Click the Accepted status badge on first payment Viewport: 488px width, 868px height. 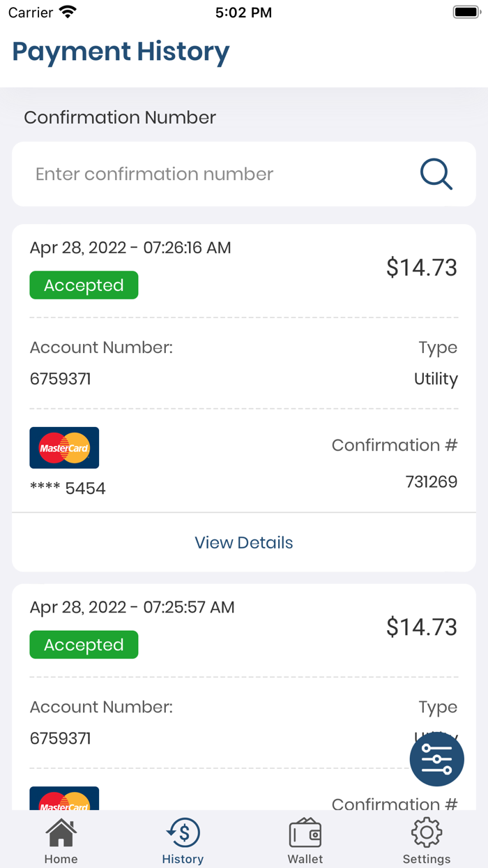coord(84,285)
